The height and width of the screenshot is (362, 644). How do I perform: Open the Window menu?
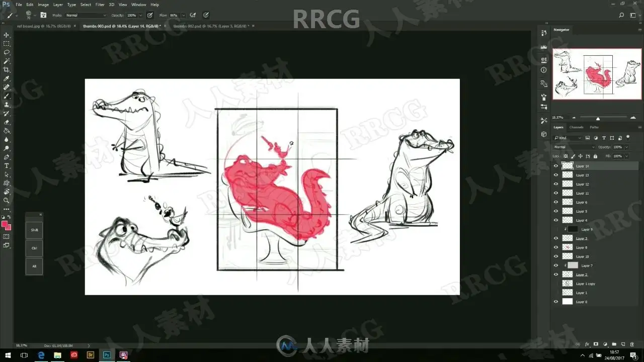pyautogui.click(x=139, y=5)
